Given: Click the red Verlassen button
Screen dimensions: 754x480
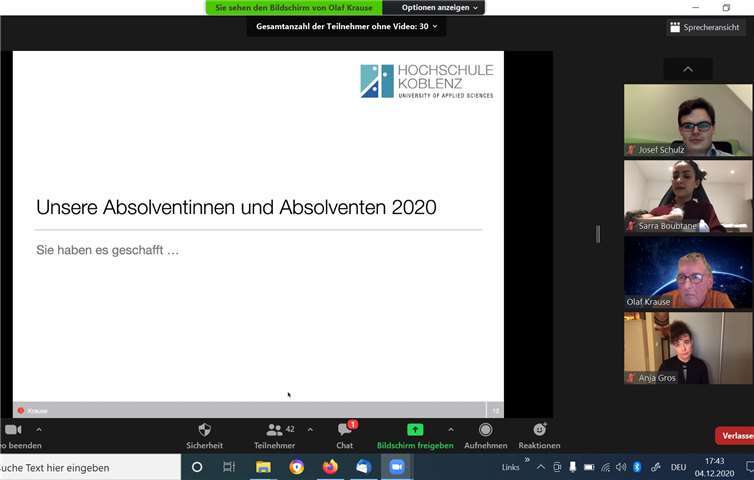Looking at the screenshot, I should click(x=736, y=436).
